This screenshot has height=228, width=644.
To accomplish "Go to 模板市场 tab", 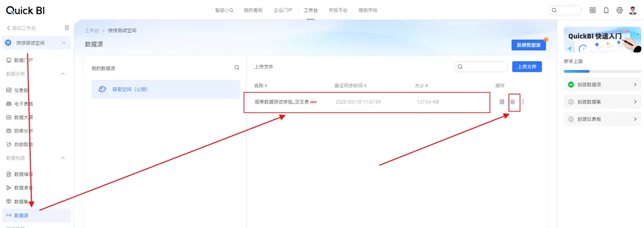I will tap(368, 10).
